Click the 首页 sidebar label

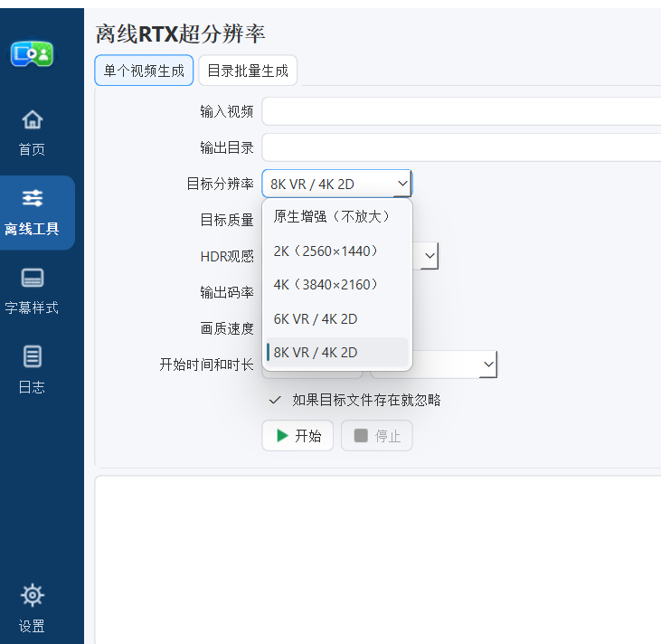[32, 149]
